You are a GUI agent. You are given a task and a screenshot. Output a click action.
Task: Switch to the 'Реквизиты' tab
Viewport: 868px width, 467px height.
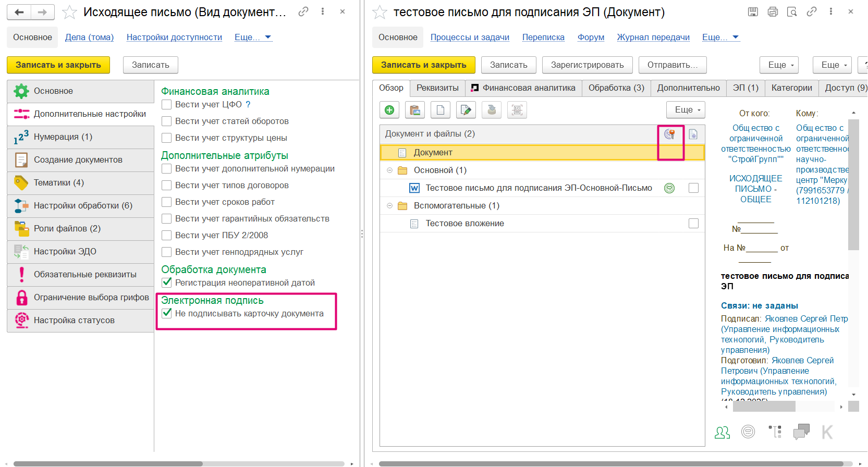click(437, 88)
